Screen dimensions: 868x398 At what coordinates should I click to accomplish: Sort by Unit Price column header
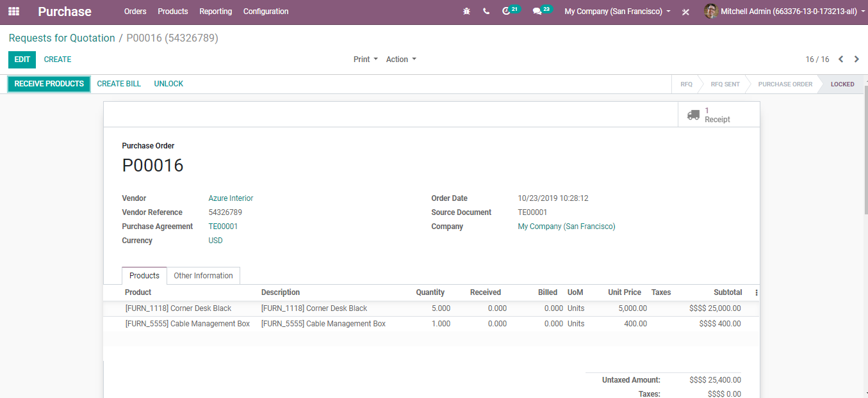tap(625, 292)
